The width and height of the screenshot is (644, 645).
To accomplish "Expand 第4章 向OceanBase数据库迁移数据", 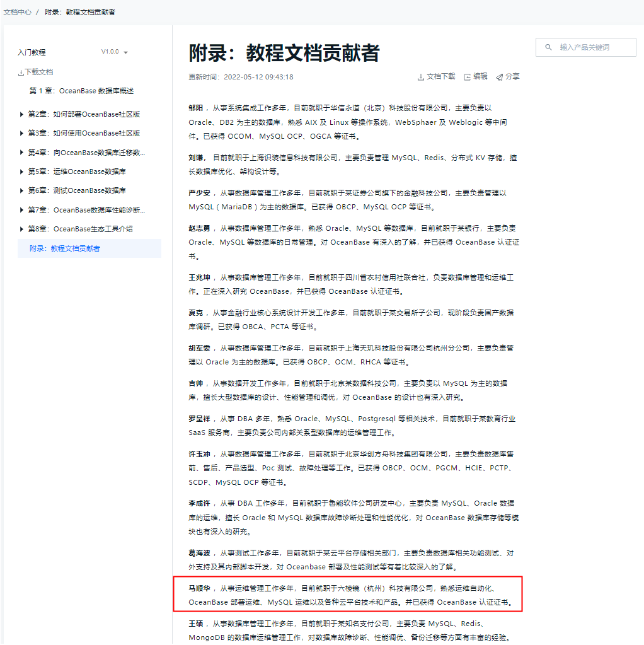I will (21, 153).
